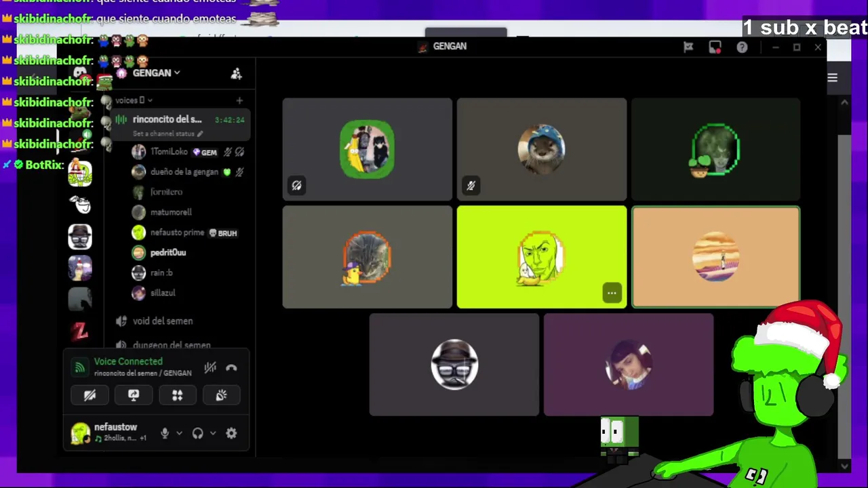Viewport: 868px width, 488px height.
Task: Deafen with the headphones icon
Action: (x=197, y=433)
